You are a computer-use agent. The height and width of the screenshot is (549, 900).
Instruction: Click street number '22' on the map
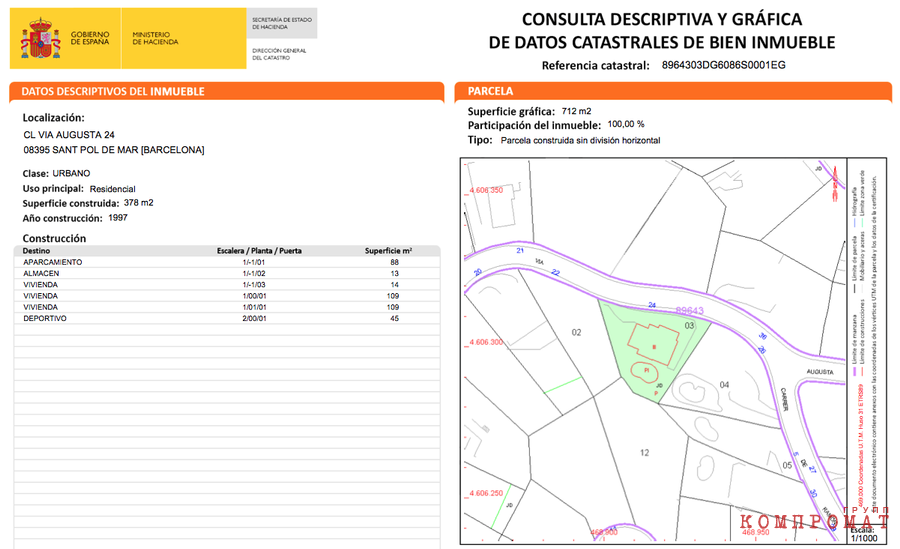click(555, 272)
